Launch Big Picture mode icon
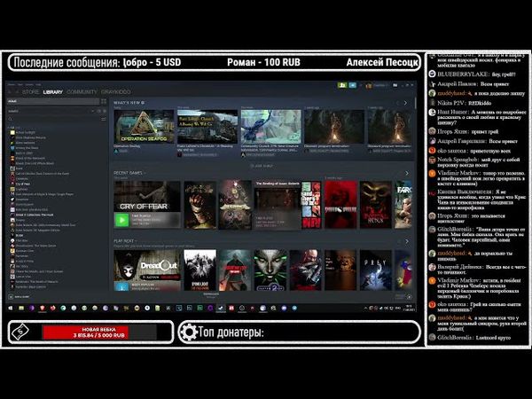This screenshot has height=399, width=532. pyautogui.click(x=395, y=85)
